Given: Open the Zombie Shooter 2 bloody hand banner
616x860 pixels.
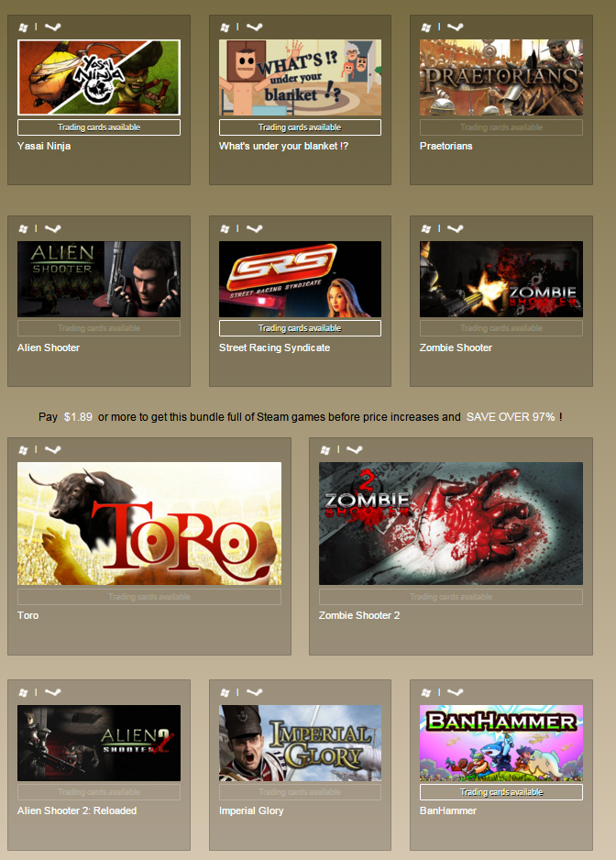Looking at the screenshot, I should [451, 524].
